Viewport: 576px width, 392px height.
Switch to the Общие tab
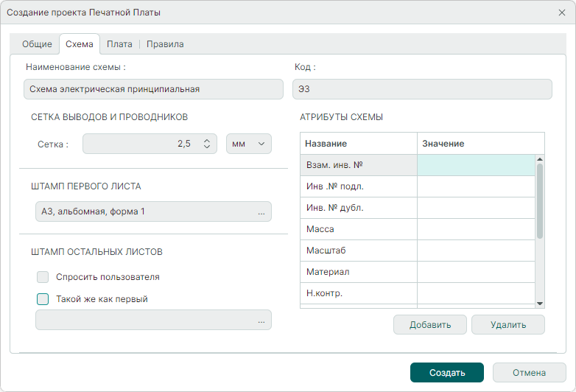(37, 44)
